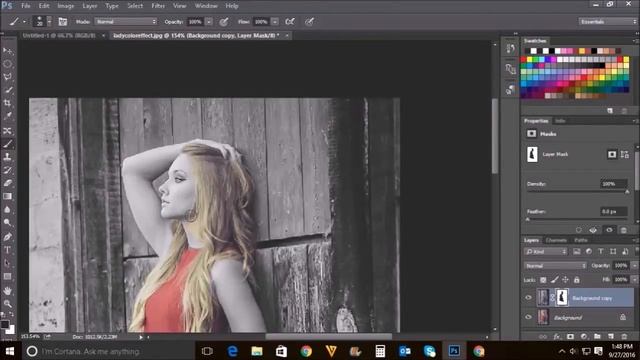Select the Path Selection tool
This screenshot has width=640, height=360.
pyautogui.click(x=7, y=263)
